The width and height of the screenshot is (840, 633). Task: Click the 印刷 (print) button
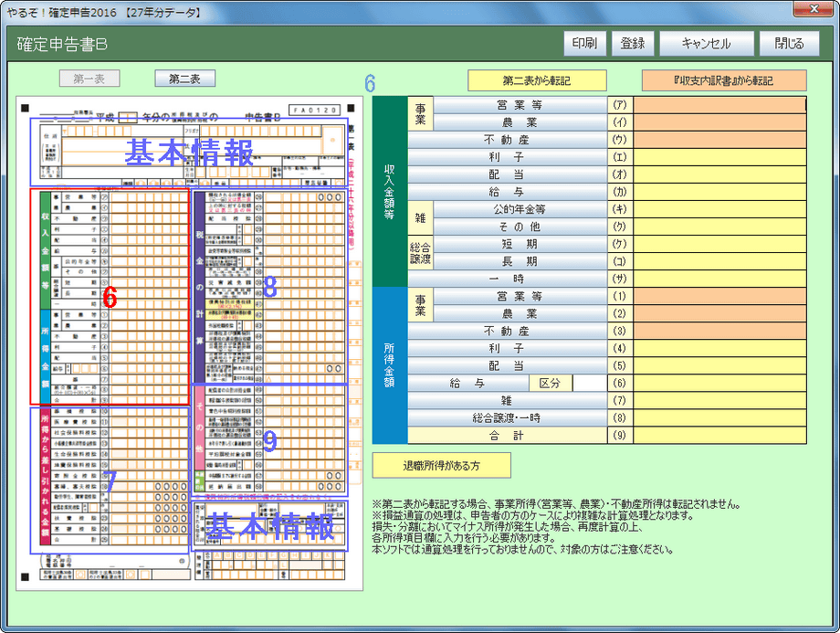point(584,44)
